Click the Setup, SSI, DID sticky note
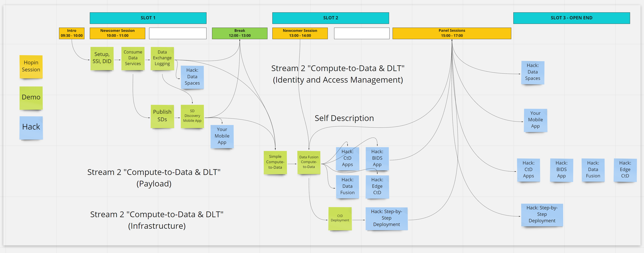 (x=102, y=58)
